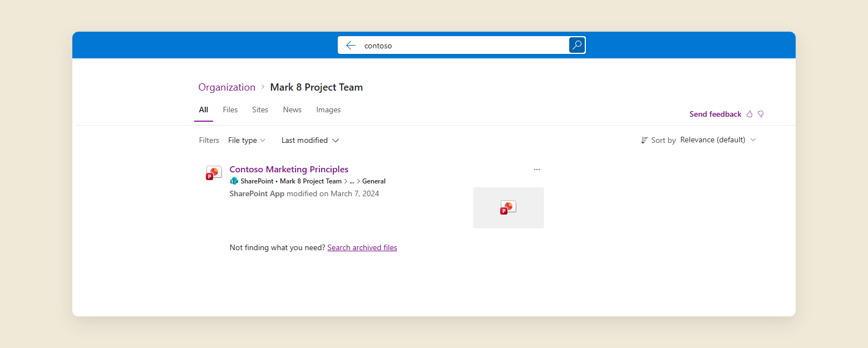The image size is (868, 348).
Task: Click the magnifier search button
Action: [x=577, y=45]
